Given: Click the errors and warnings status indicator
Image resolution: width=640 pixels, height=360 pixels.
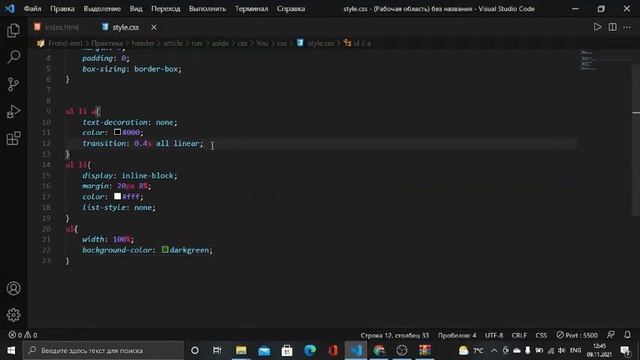Looking at the screenshot, I should (x=23, y=335).
